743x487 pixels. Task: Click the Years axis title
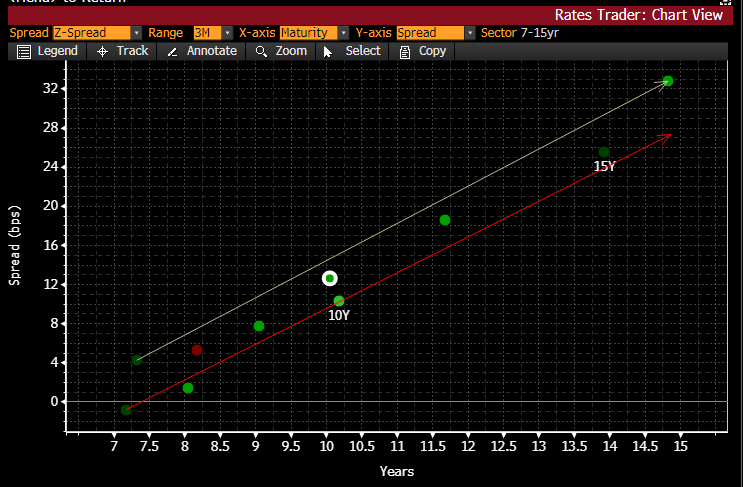tap(397, 471)
